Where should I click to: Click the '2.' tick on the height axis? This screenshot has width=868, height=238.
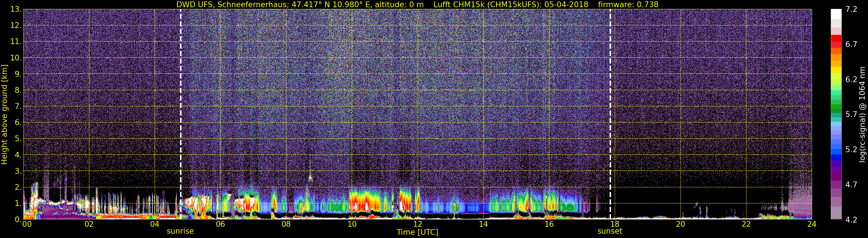(18, 187)
